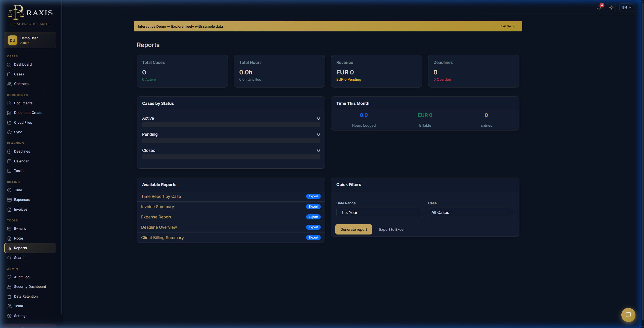Click the Deadlines clock icon
644x328 pixels.
coord(9,152)
